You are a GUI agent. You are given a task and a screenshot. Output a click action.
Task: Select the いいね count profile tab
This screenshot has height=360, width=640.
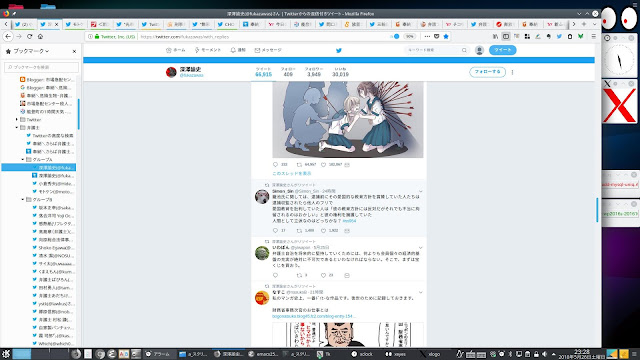[x=340, y=72]
